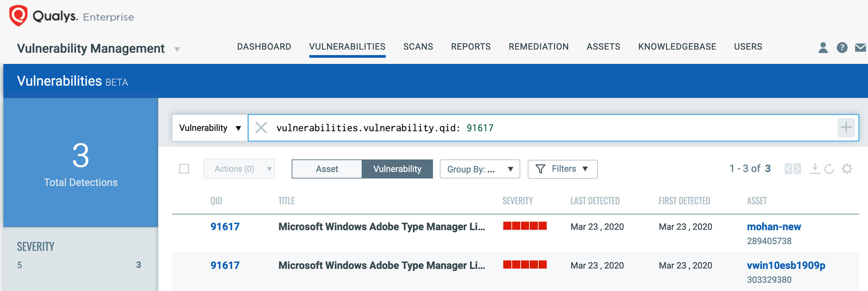The image size is (868, 291).
Task: Open QID 91617 link for vwin10esb1909p
Action: click(x=225, y=266)
